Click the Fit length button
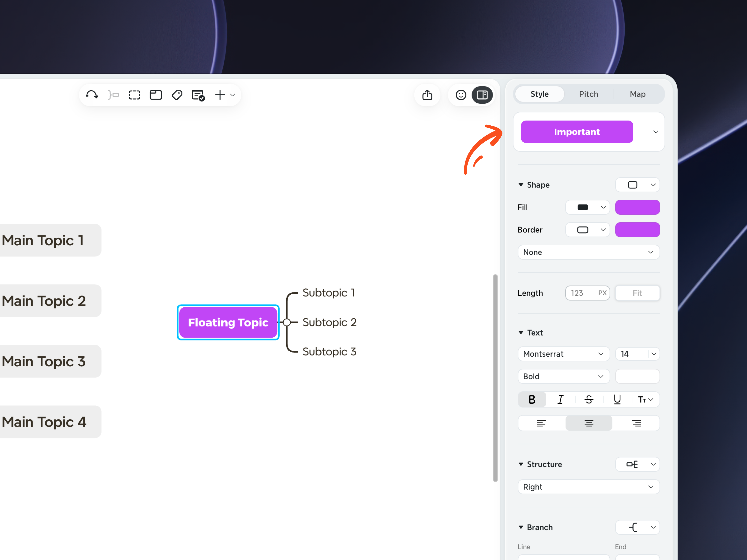 click(x=638, y=293)
